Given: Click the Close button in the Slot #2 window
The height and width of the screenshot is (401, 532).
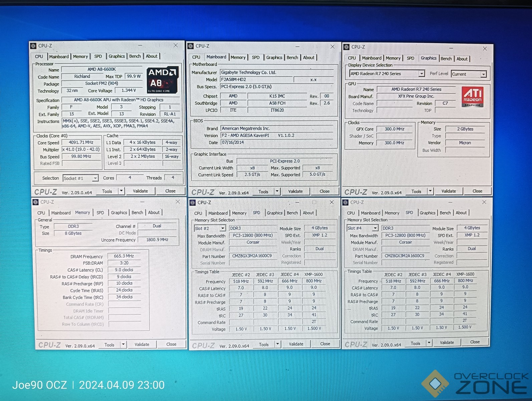Looking at the screenshot, I should [x=325, y=344].
